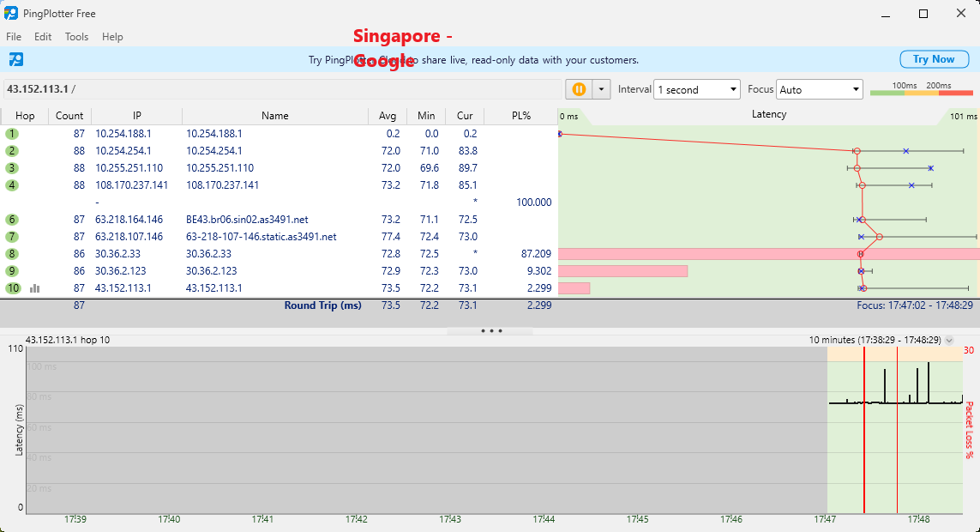Click the 17:44 time label on timeline axis
Image resolution: width=980 pixels, height=532 pixels.
[544, 519]
